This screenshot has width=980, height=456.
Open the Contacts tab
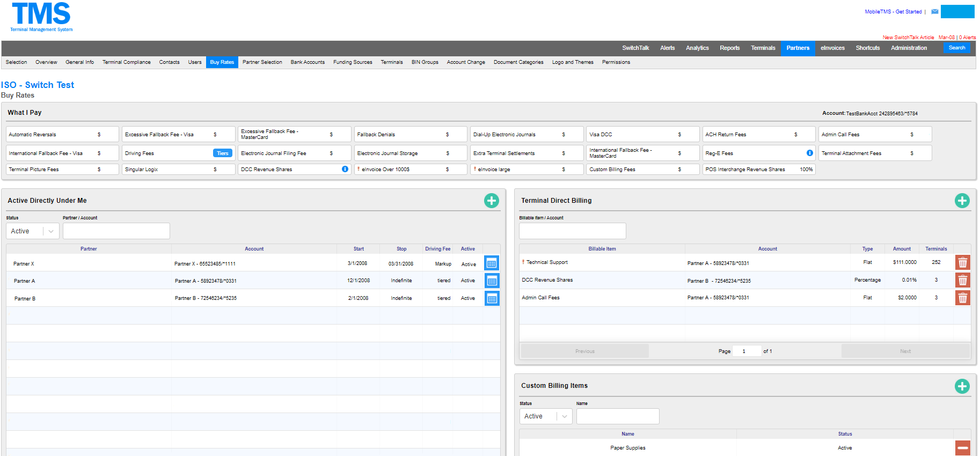coord(169,62)
